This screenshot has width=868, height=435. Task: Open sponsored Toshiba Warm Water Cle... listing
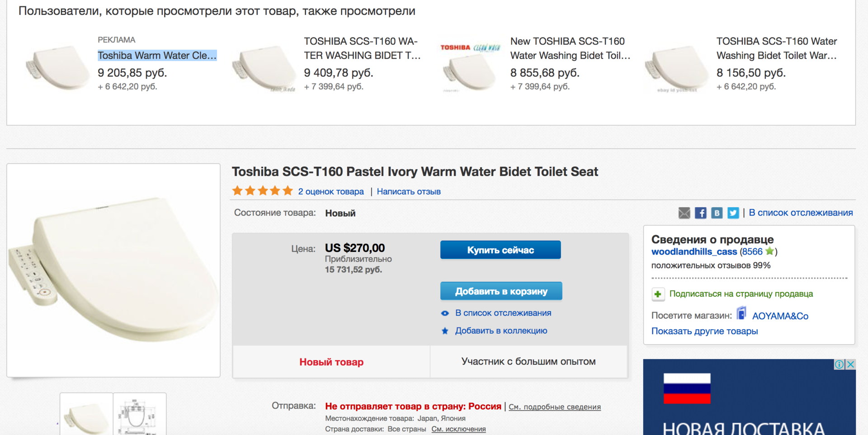[157, 56]
